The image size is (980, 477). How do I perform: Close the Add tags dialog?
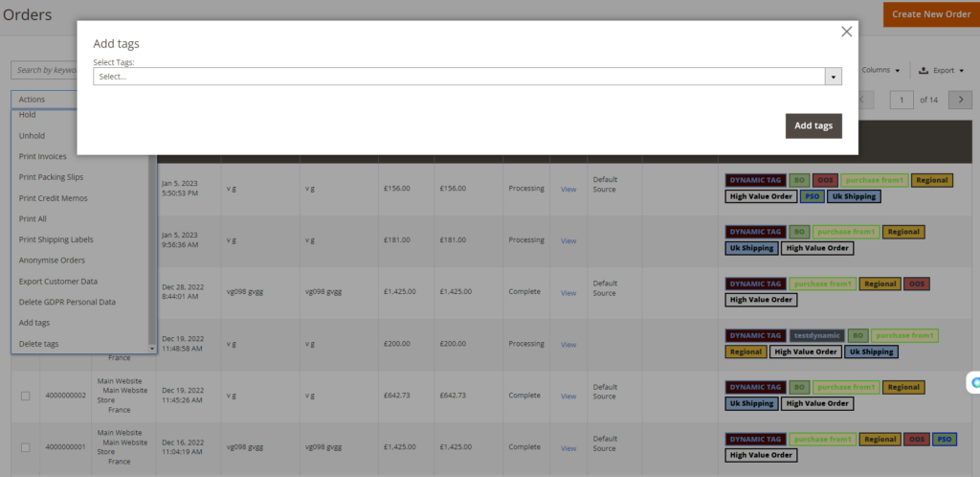(846, 32)
